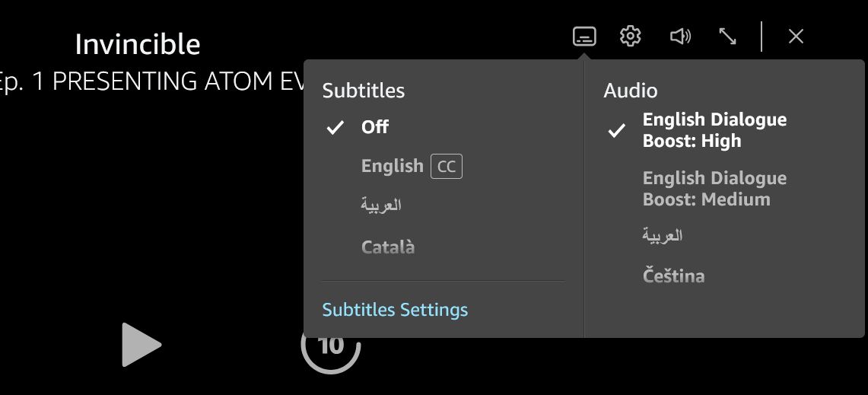Viewport: 868px width, 395px height.
Task: Close the video player with X
Action: tap(796, 36)
